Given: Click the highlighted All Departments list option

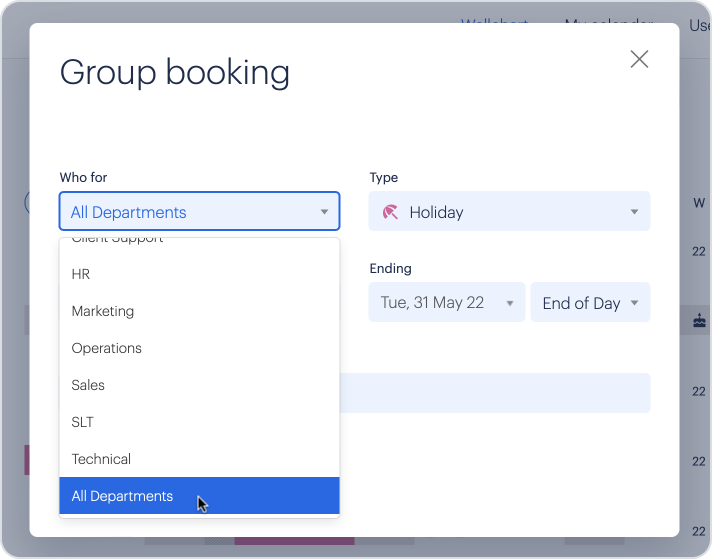Looking at the screenshot, I should point(122,496).
